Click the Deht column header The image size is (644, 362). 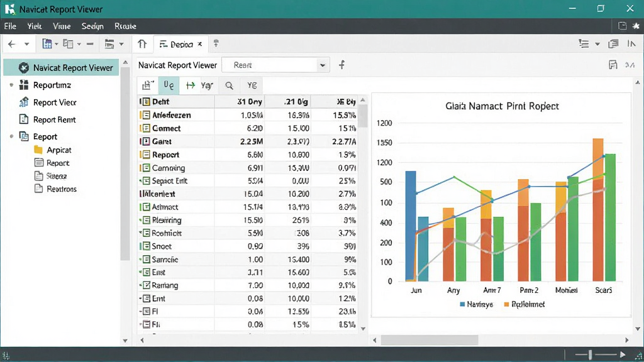(176, 101)
